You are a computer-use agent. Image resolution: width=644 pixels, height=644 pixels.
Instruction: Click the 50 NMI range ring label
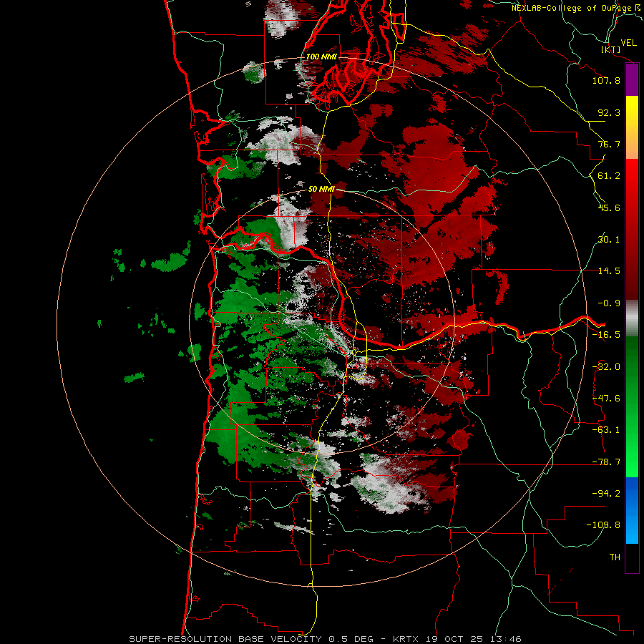[321, 189]
